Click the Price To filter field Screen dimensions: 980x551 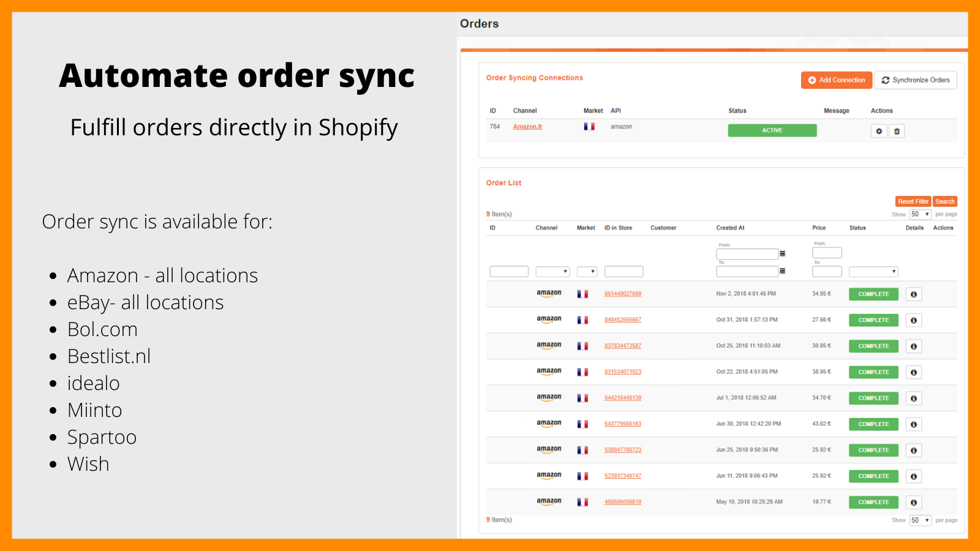pos(827,271)
